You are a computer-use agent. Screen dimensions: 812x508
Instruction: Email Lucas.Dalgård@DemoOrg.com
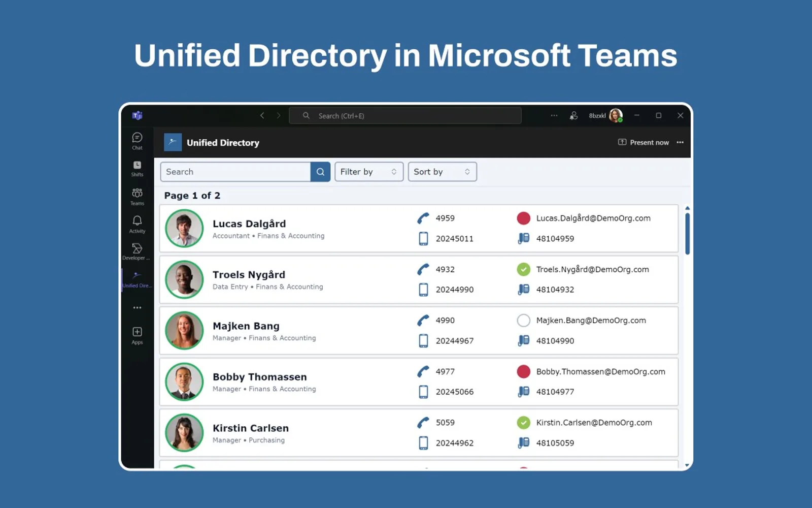593,218
